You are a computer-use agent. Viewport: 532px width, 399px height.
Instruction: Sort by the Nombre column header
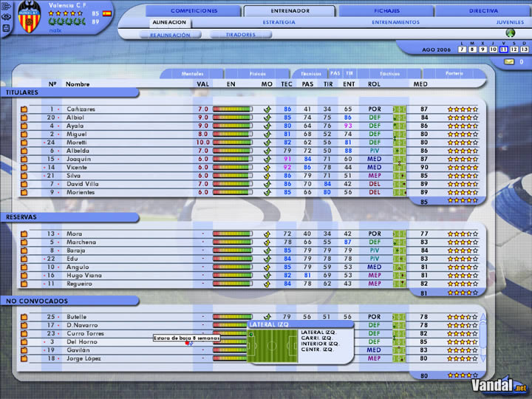[x=78, y=84]
